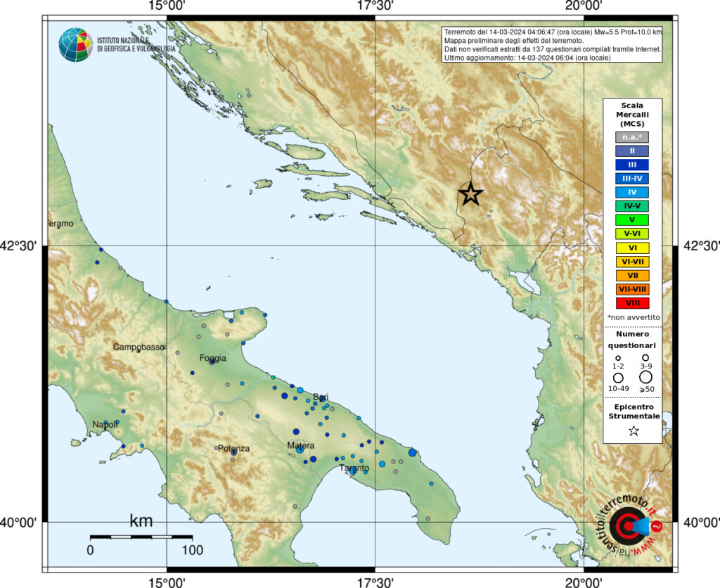Select the gray n.a.* legend entry
This screenshot has width=720, height=588.
[631, 138]
